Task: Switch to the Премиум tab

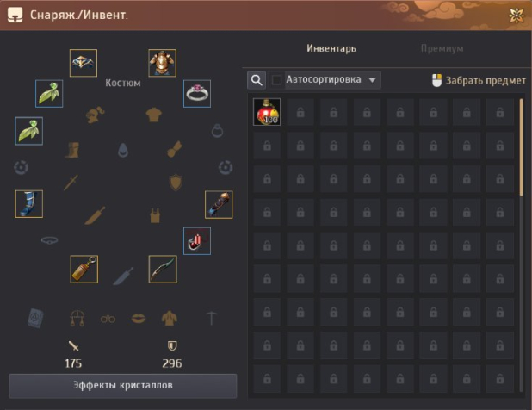Action: pos(442,48)
